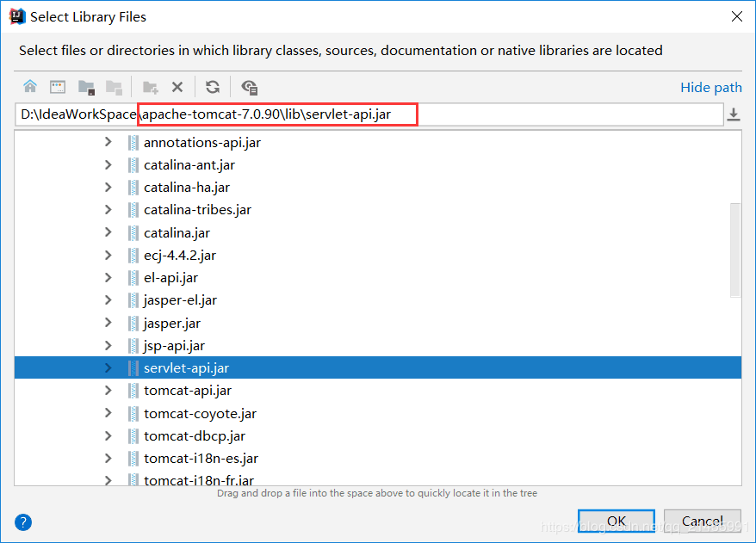756x543 pixels.
Task: Click the Delete icon in the toolbar
Action: [176, 87]
